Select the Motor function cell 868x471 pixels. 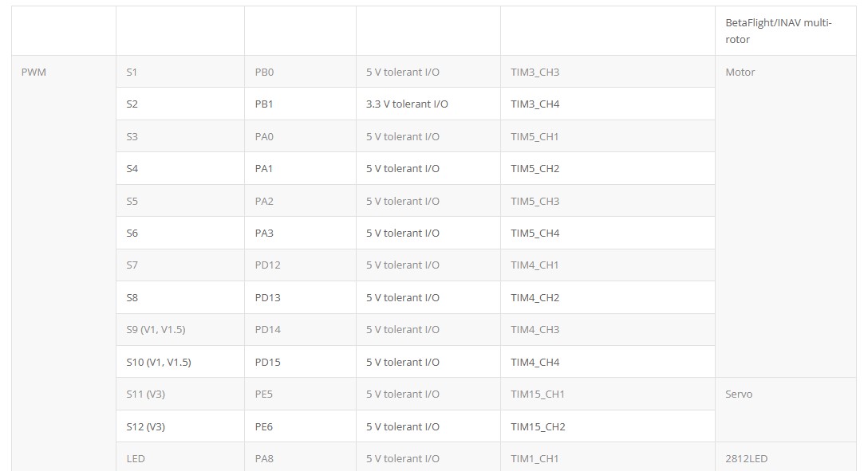[786, 217]
